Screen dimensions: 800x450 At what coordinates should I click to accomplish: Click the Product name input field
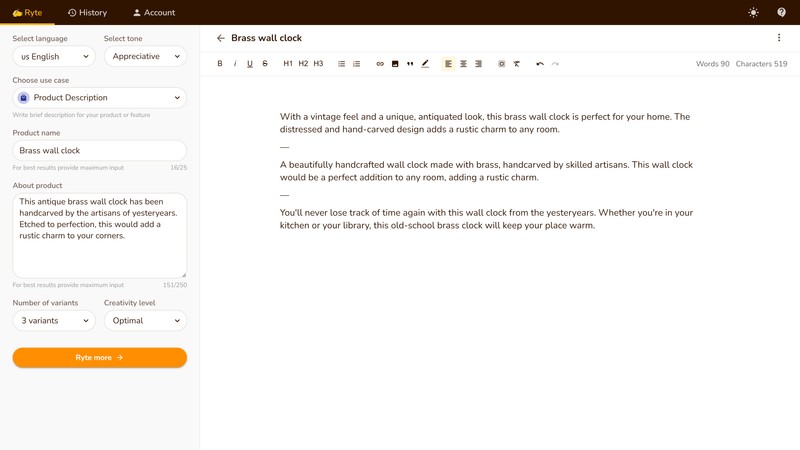coord(100,151)
